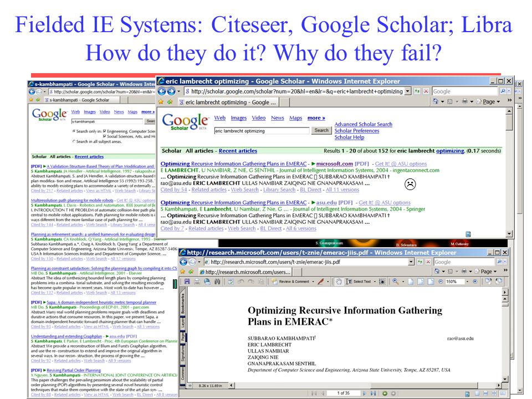Screen dimensions: 532x399
Task: Choose the Zoom In magnifier tool
Action: (395, 282)
